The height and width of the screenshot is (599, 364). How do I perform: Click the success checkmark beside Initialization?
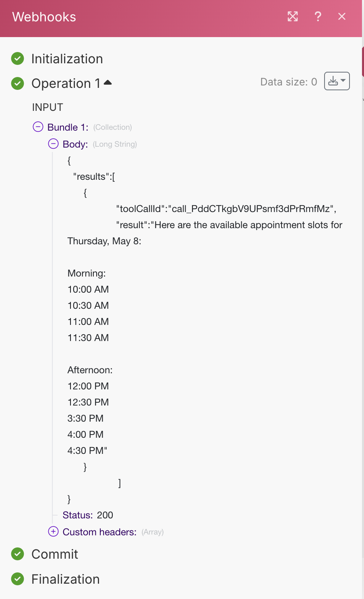point(17,58)
